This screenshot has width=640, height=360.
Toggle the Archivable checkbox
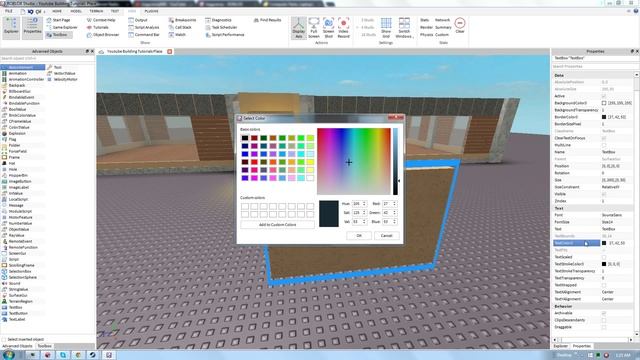click(x=604, y=313)
